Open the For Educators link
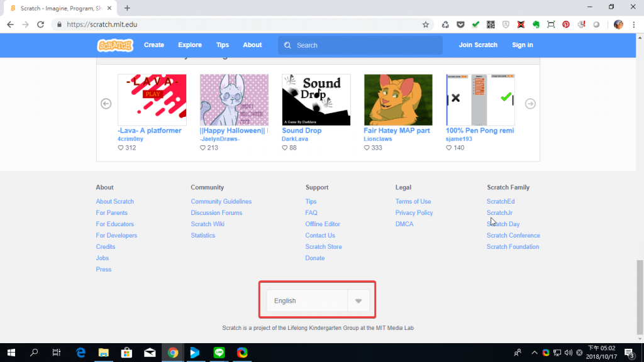The image size is (644, 362). (115, 224)
